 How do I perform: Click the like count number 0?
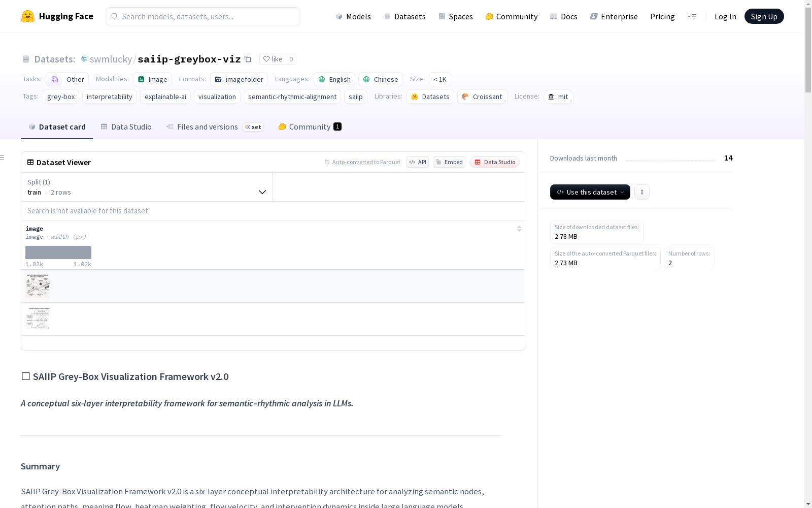(291, 59)
